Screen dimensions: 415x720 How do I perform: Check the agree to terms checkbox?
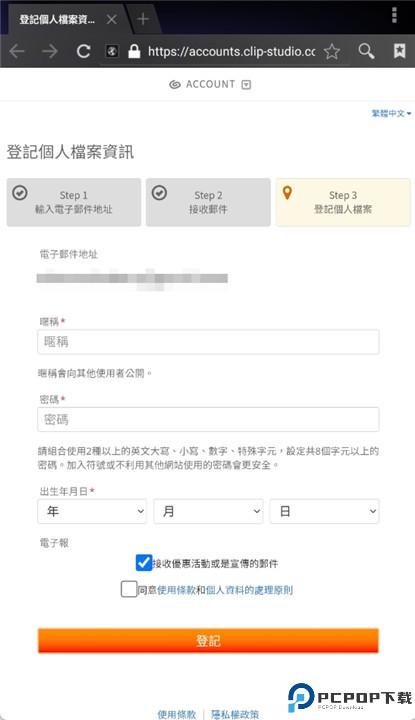129,589
